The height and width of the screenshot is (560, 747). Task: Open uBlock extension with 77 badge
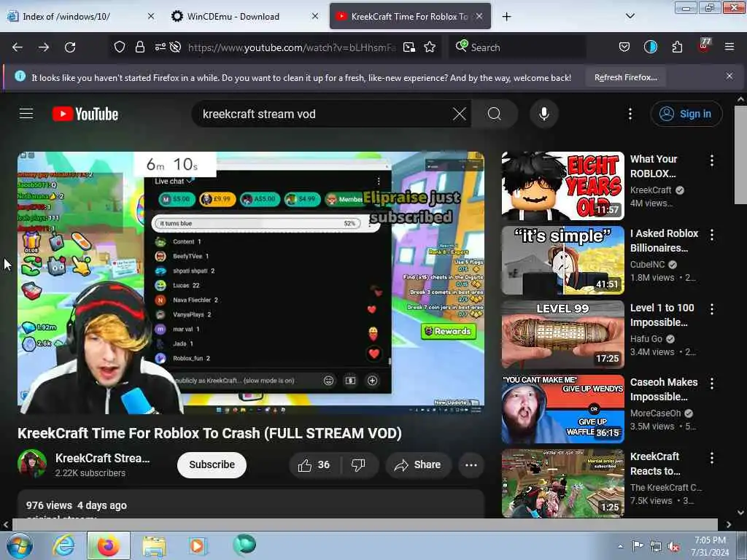704,46
